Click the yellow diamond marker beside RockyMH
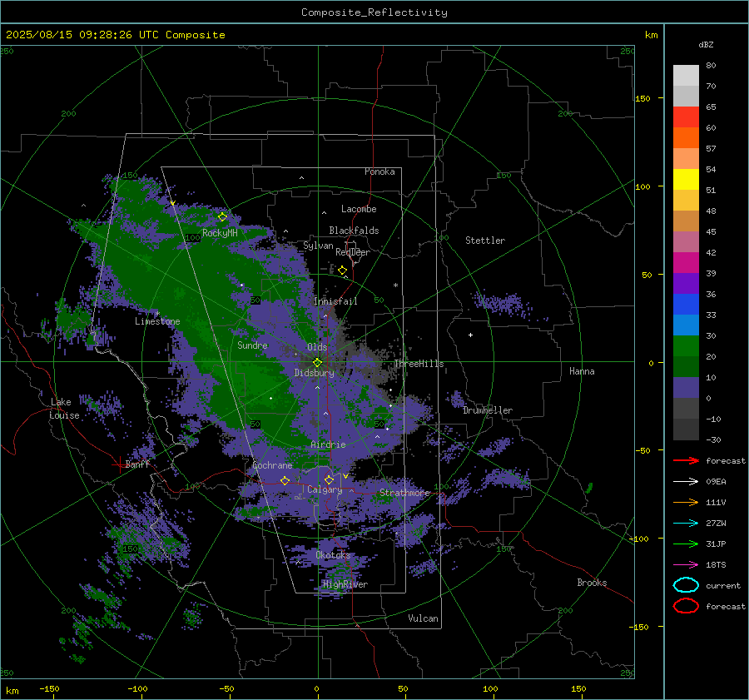 pos(222,217)
